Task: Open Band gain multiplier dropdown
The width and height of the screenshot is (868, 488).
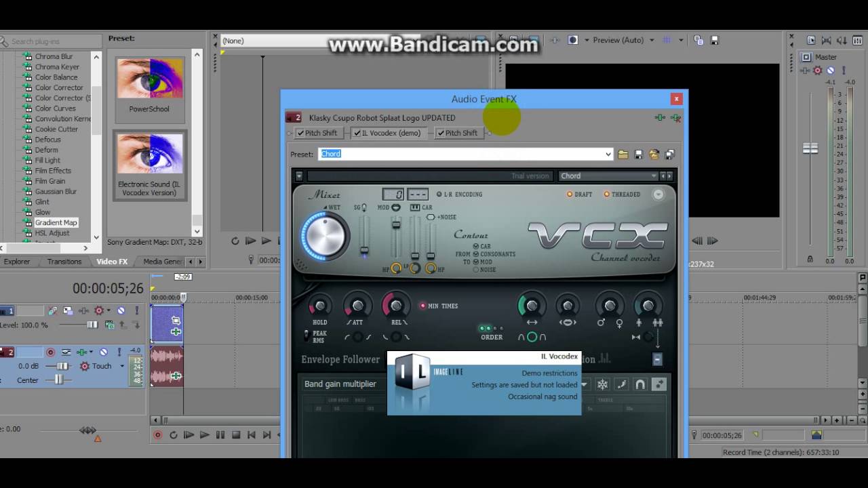Action: 583,384
